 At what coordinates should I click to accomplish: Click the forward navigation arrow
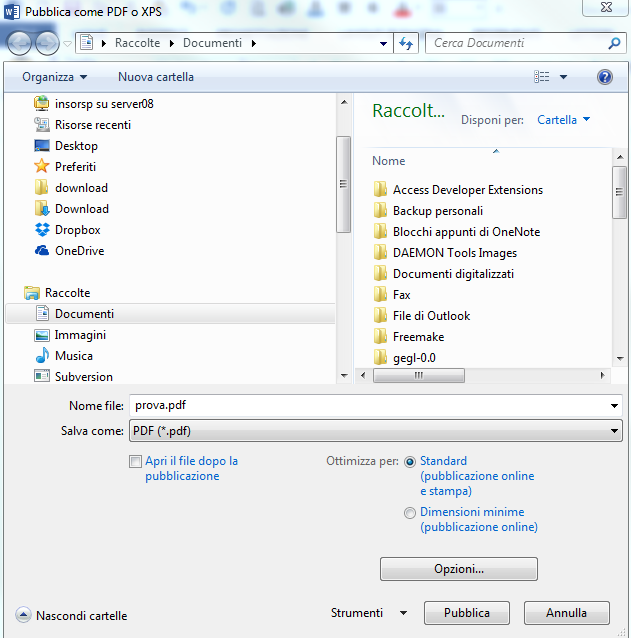click(47, 43)
